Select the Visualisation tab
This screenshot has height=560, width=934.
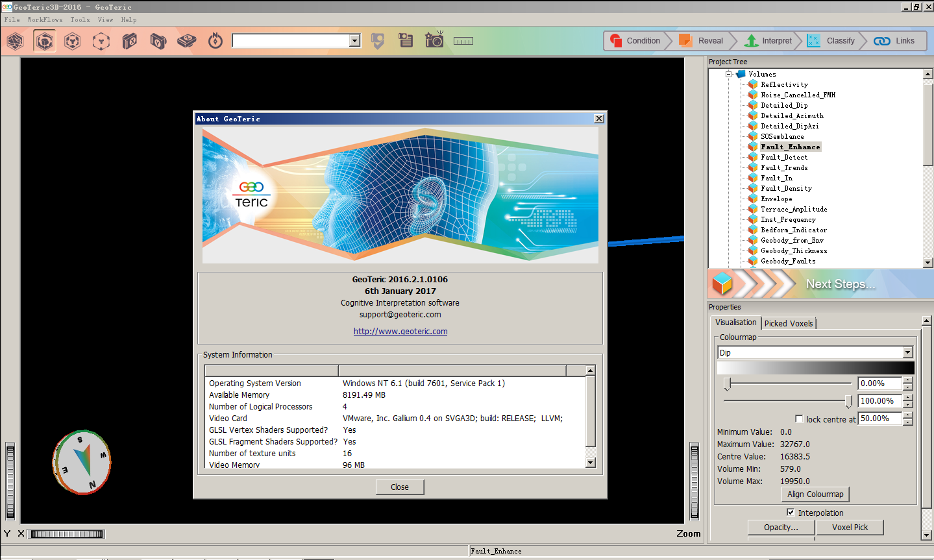coord(736,323)
